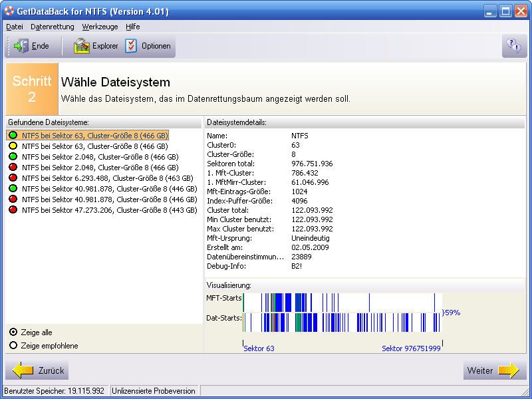Open the Optionen checklist icon
532x399 pixels.
[131, 46]
